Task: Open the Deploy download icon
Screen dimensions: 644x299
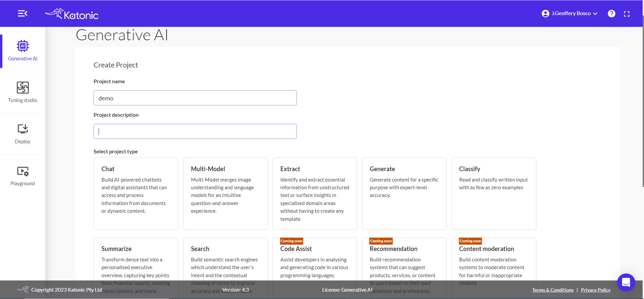Action: point(23,129)
